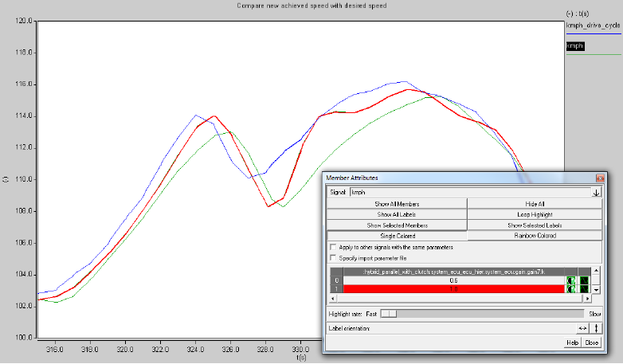The image size is (623, 364).
Task: Click Show All Labels button
Action: [397, 214]
